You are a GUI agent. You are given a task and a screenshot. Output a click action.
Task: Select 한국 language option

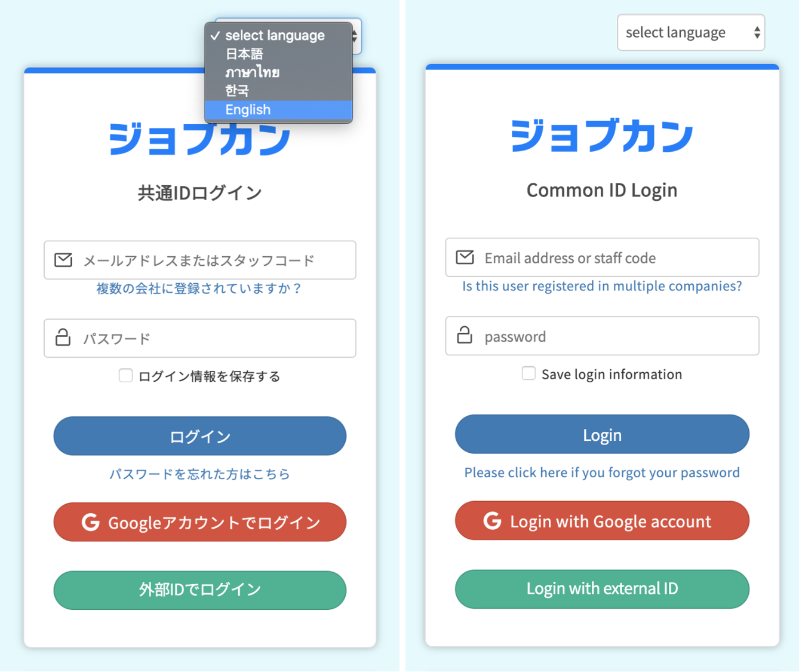(x=278, y=91)
